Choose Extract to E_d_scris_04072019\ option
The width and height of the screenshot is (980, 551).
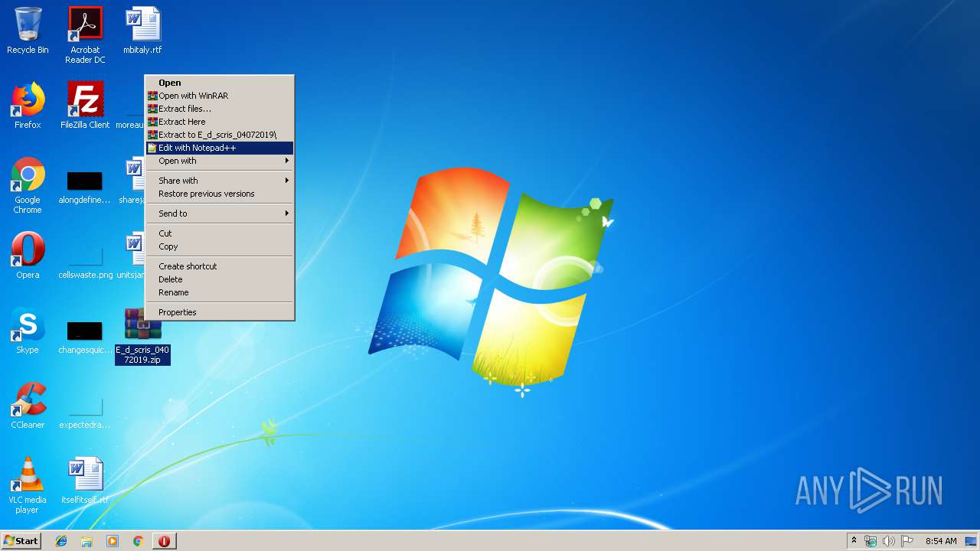(x=220, y=135)
